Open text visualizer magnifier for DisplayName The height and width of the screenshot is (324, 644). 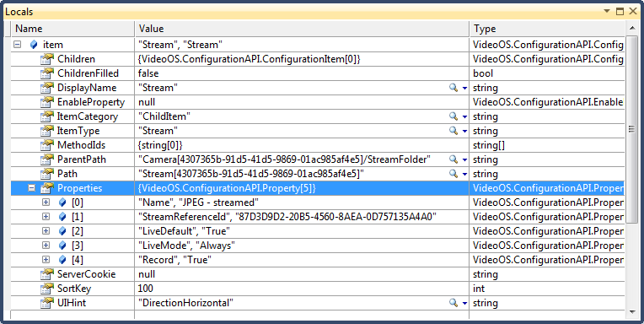click(x=453, y=88)
